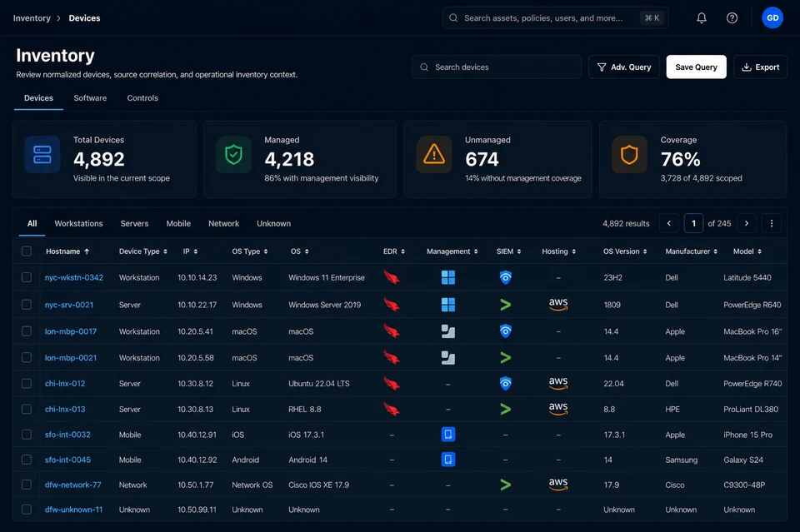
Task: Export the device list
Action: (x=760, y=67)
